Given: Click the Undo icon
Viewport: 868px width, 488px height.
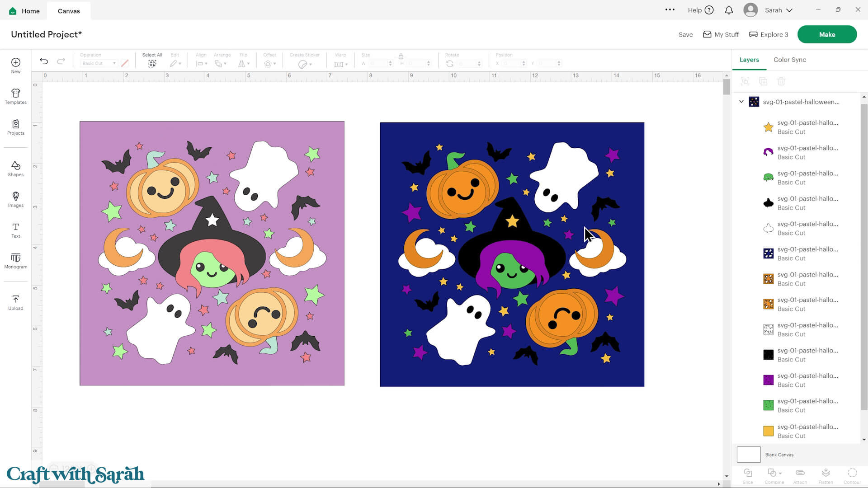Looking at the screenshot, I should (44, 61).
